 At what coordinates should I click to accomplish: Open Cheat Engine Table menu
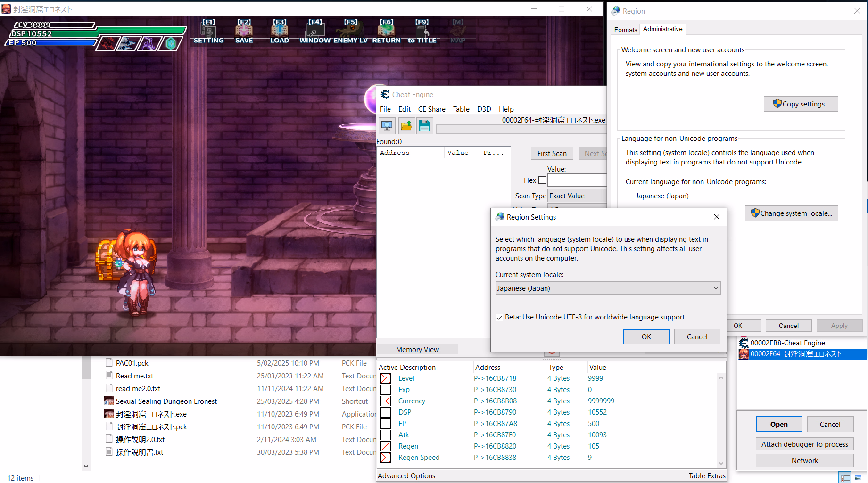[x=461, y=109]
